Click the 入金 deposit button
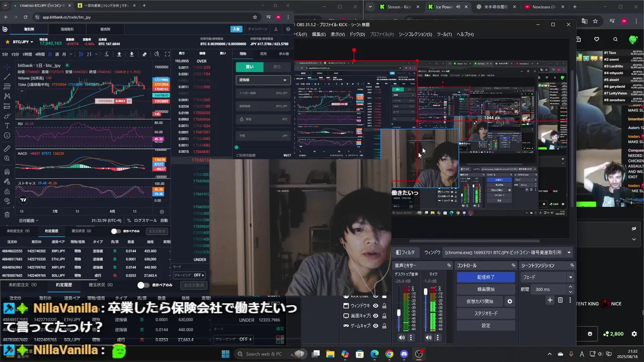 [x=236, y=29]
